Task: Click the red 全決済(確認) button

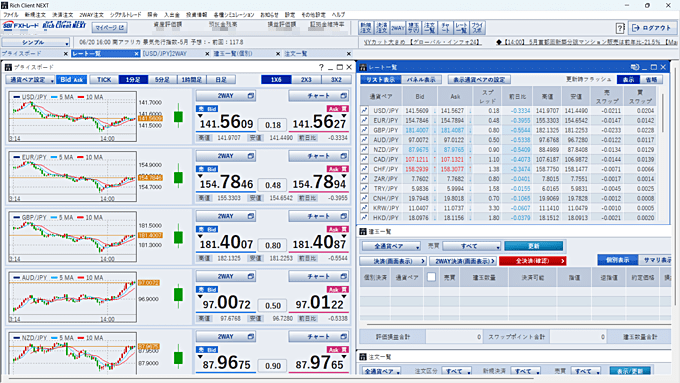Action: 533,261
